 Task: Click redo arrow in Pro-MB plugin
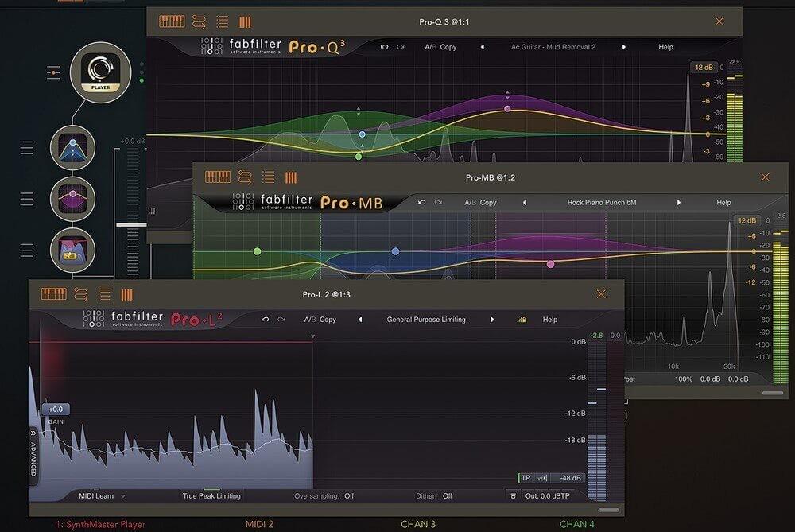tap(438, 202)
